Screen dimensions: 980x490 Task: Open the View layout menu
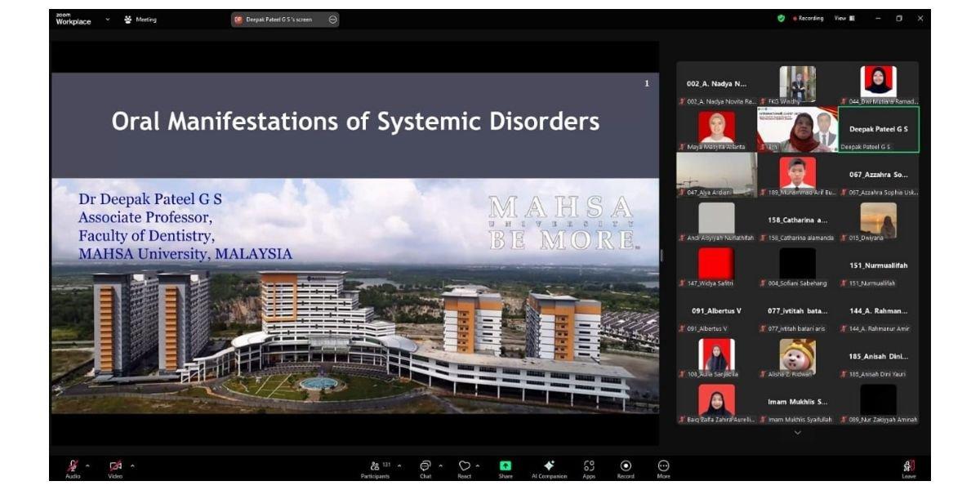coord(844,19)
